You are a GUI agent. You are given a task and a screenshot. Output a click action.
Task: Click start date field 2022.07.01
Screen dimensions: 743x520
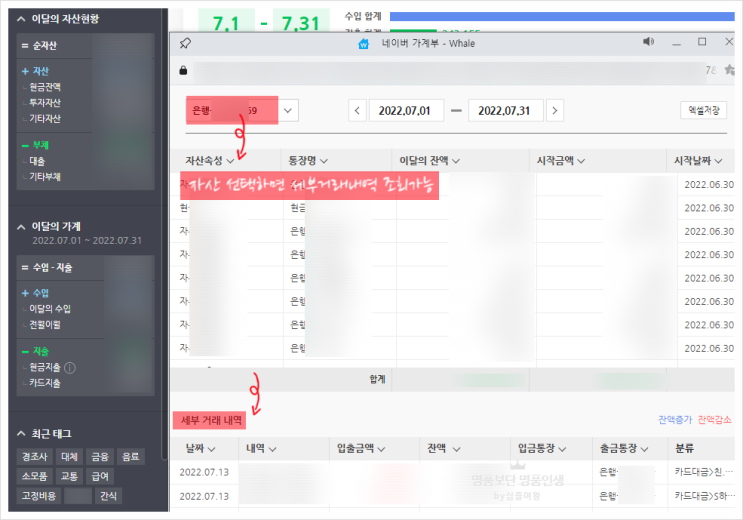[x=407, y=111]
